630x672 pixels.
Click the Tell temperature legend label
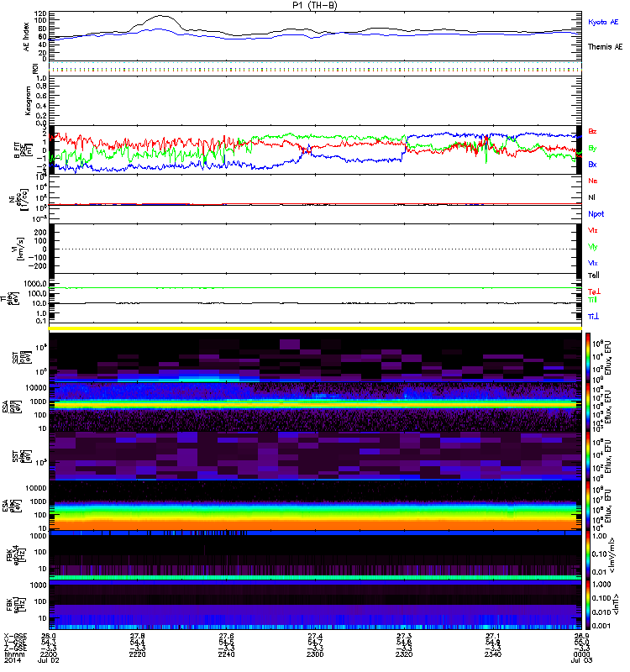[x=593, y=275]
